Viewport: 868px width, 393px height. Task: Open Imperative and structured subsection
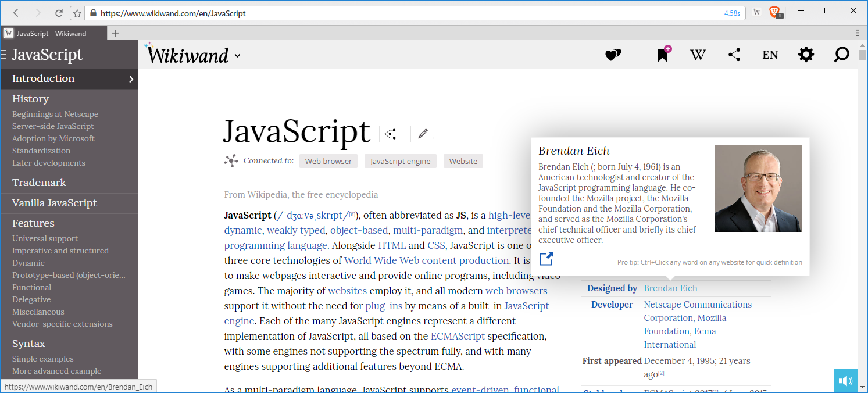pyautogui.click(x=60, y=251)
